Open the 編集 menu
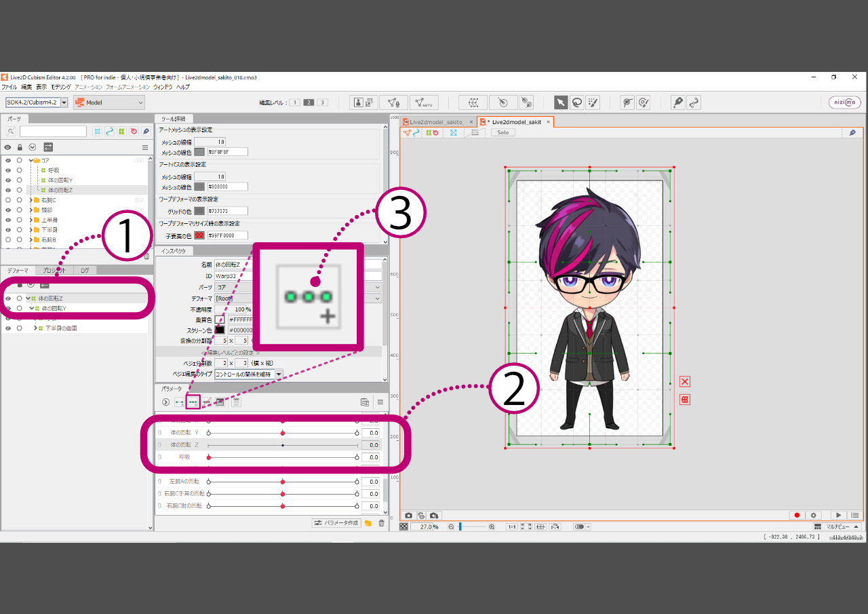Screen dimensions: 868x614 [x=26, y=87]
